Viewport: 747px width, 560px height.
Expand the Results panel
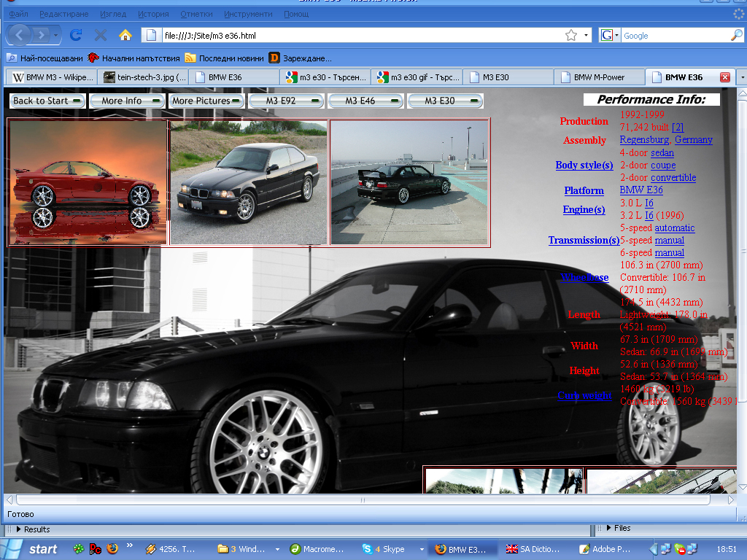tap(32, 529)
